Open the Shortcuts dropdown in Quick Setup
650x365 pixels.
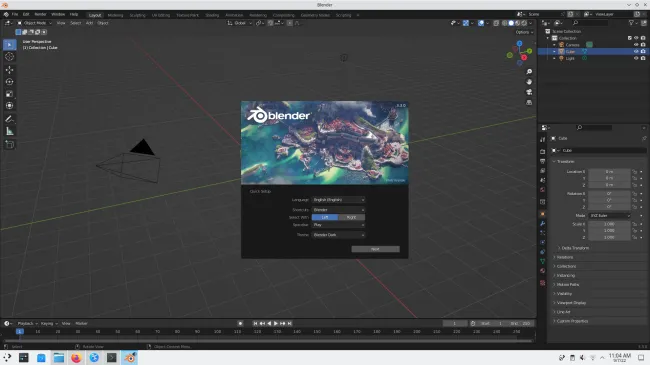[338, 210]
